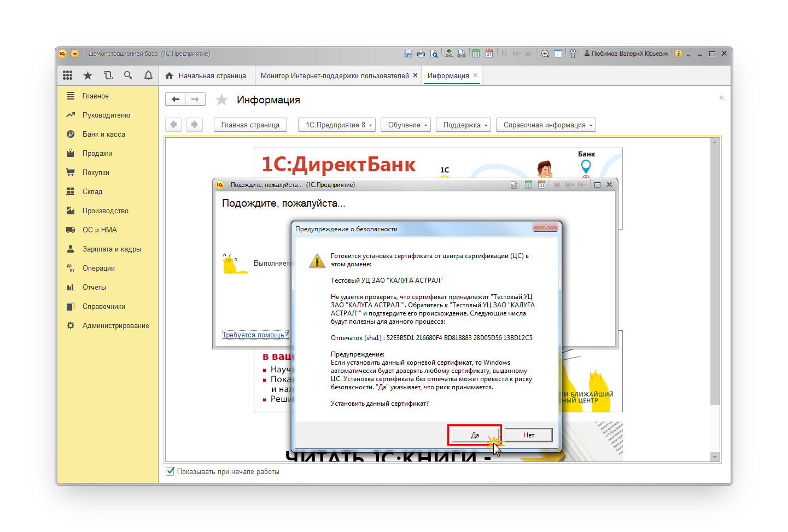Image resolution: width=788 pixels, height=532 pixels.
Task: Expand 1С:Предприятие 8 dropdown
Action: tap(337, 125)
